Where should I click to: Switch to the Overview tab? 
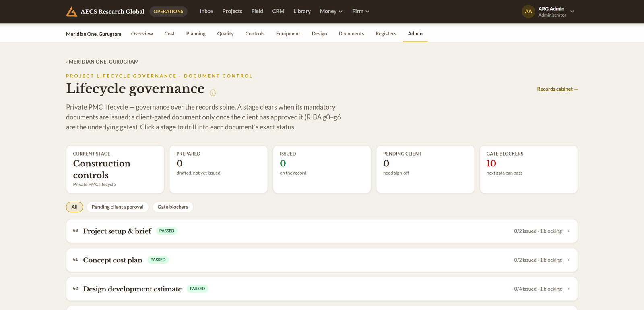click(x=142, y=34)
